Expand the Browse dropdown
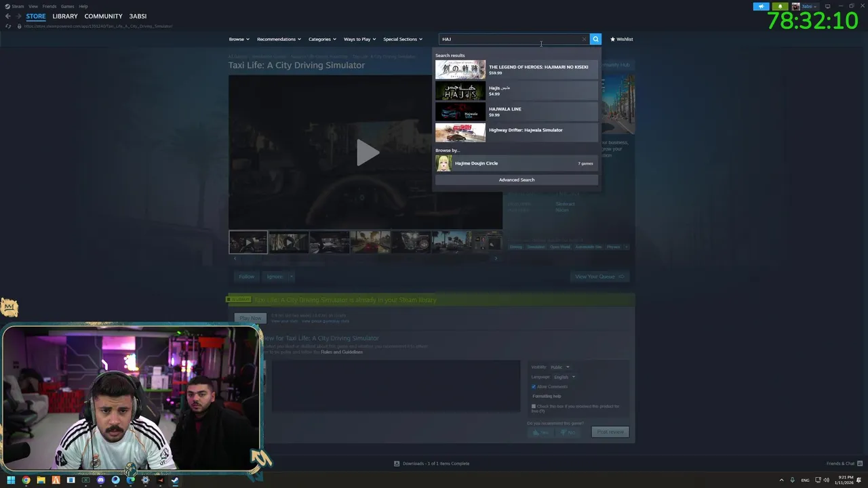The image size is (868, 488). [239, 39]
